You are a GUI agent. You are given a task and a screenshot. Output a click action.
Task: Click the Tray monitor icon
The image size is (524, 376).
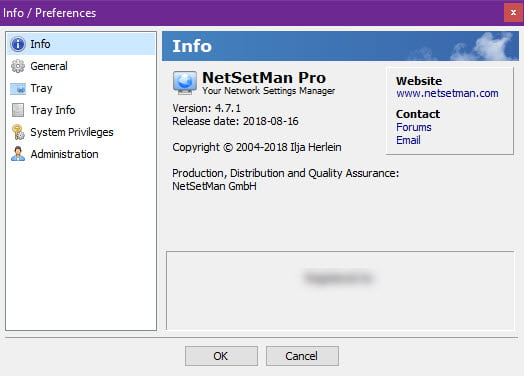(18, 89)
